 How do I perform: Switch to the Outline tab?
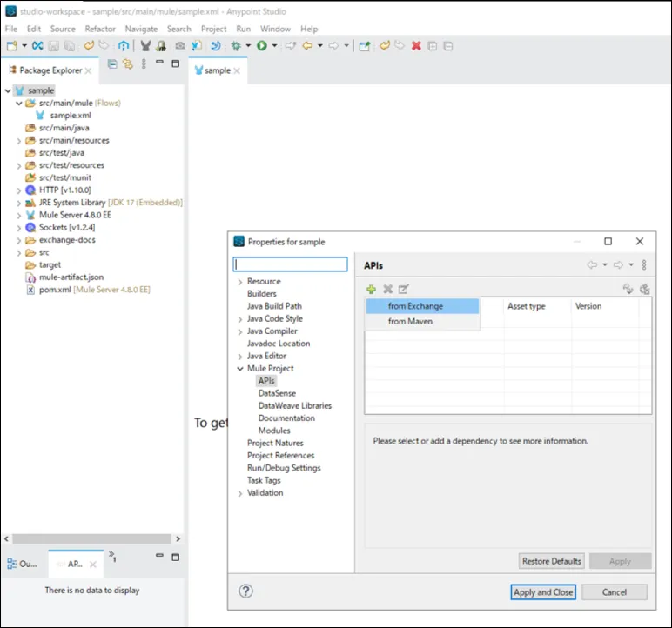coord(23,564)
